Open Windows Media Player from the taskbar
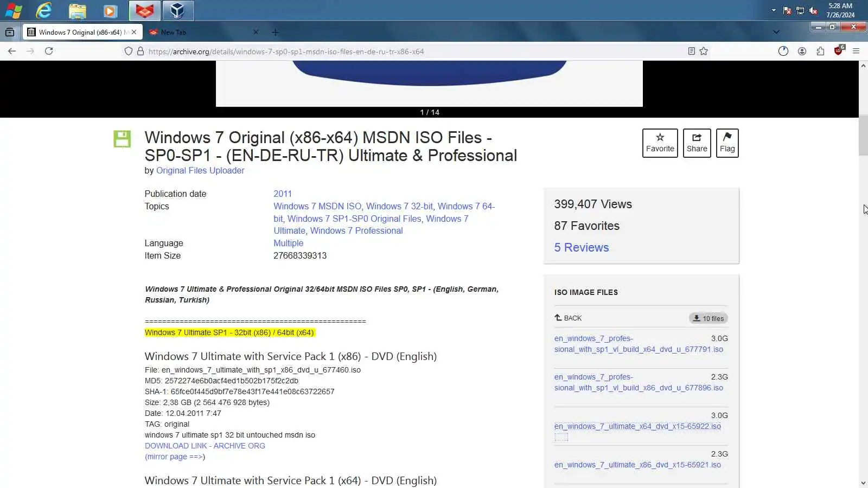 (110, 10)
